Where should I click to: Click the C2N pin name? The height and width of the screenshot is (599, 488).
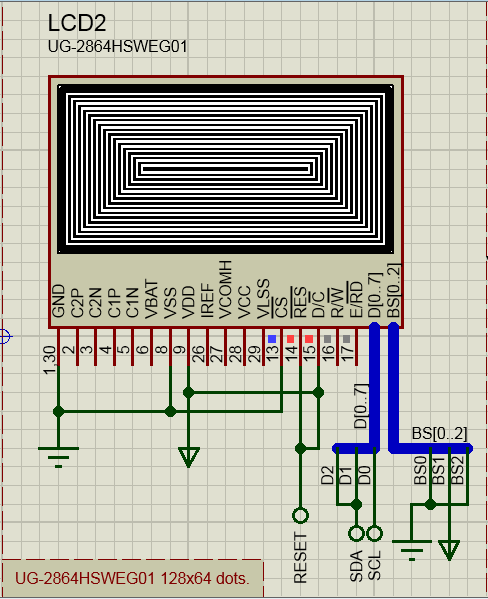coord(95,302)
